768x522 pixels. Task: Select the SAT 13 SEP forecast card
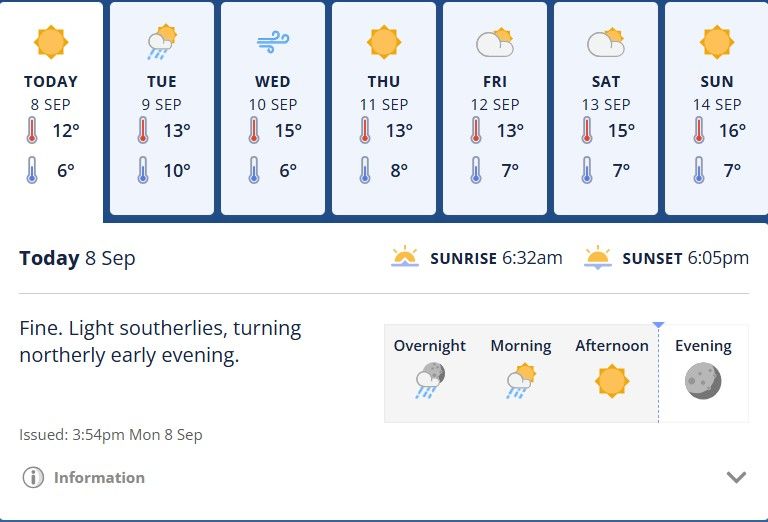coord(606,108)
